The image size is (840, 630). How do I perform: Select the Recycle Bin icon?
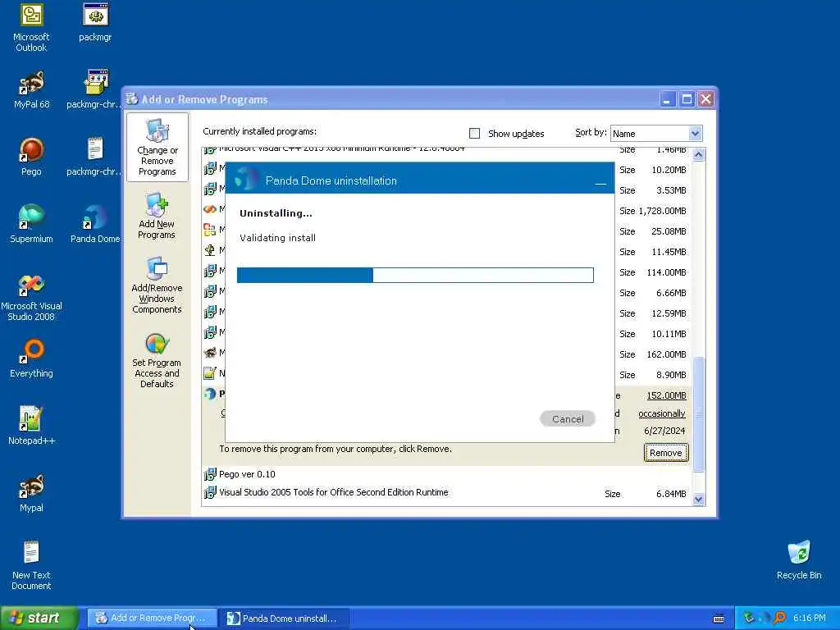pos(799,560)
